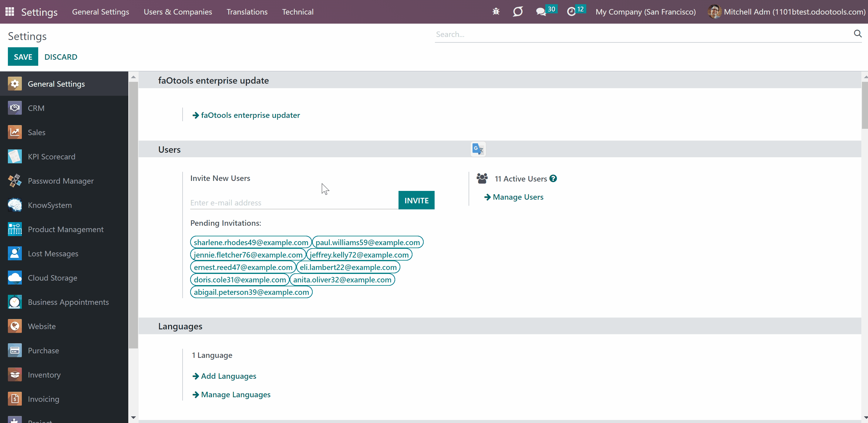
Task: Open Purchase card icon in sidebar
Action: (x=15, y=350)
